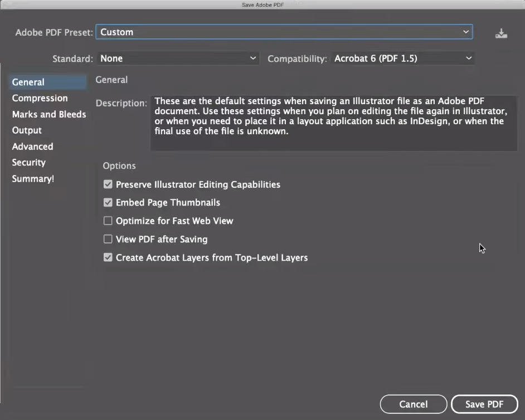Open the Adobe PDF Preset dropdown

click(284, 32)
